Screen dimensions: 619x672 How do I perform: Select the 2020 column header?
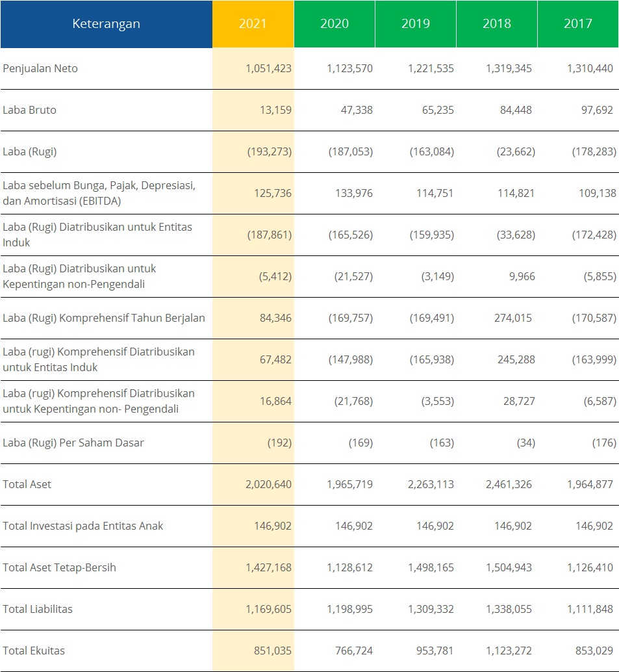(x=334, y=24)
